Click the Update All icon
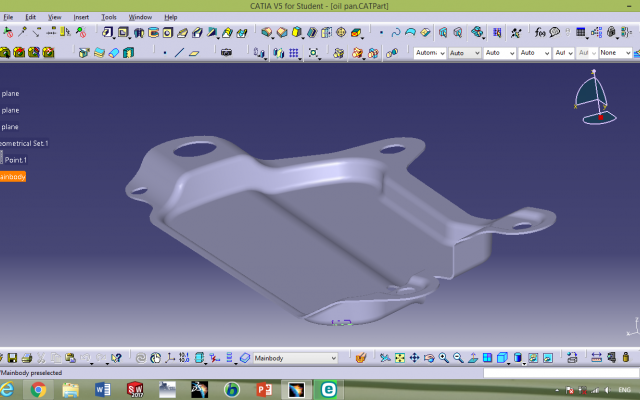This screenshot has height=400, width=640. (141, 358)
